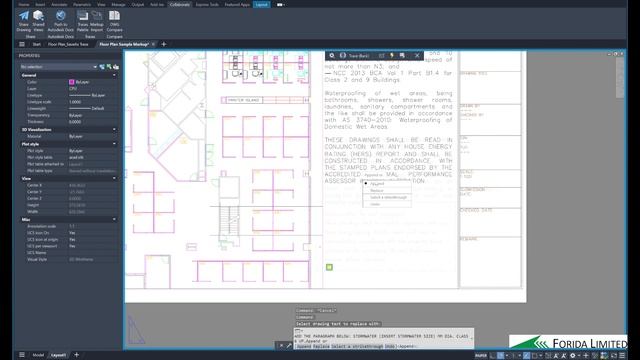Click the Select Objects icon in Properties

click(x=109, y=67)
